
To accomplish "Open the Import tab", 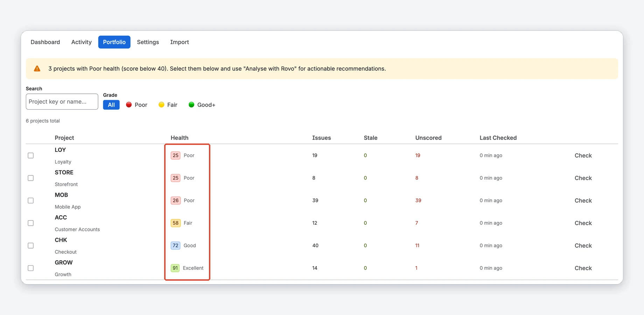I will [x=180, y=42].
